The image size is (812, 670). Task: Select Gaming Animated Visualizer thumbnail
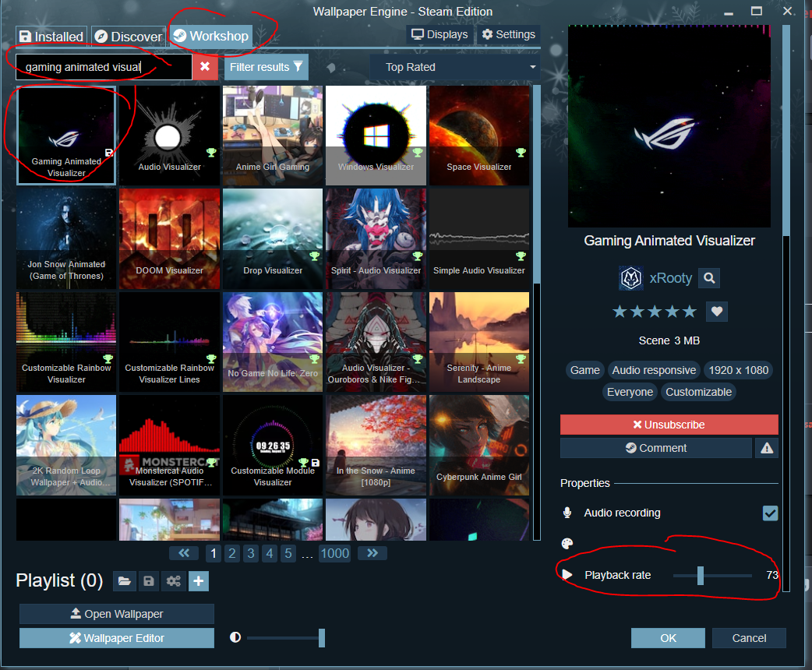(x=66, y=136)
